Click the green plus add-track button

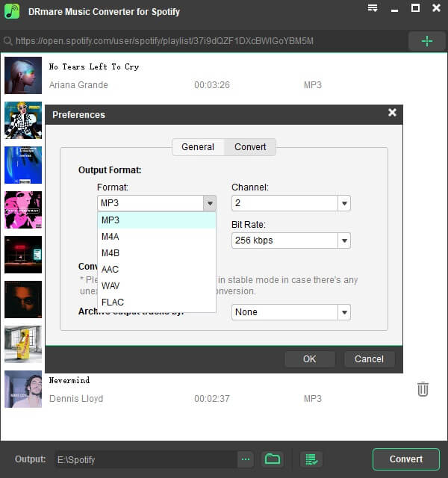click(x=426, y=41)
